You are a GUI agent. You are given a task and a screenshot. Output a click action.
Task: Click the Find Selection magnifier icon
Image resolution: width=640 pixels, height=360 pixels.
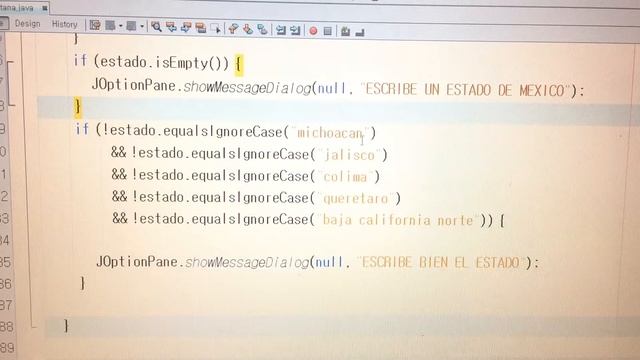(156, 27)
